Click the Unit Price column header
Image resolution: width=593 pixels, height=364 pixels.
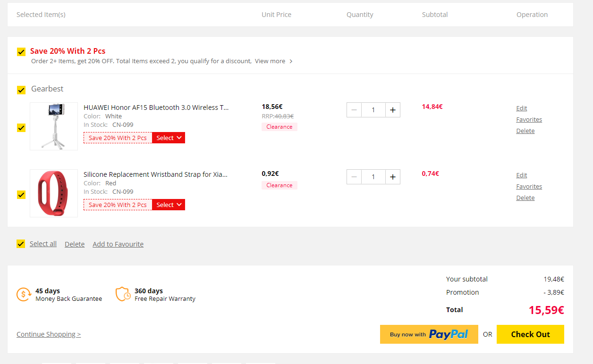coord(277,15)
